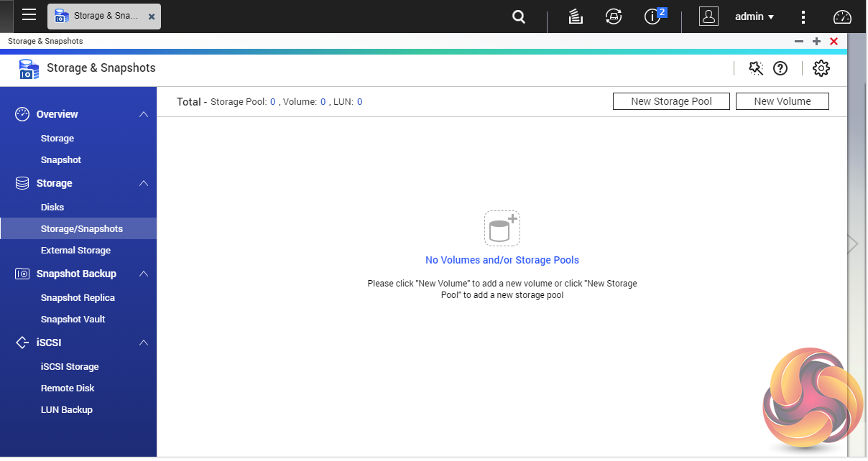The image size is (868, 461).
Task: Click the iSCSI sidebar icon
Action: click(22, 343)
